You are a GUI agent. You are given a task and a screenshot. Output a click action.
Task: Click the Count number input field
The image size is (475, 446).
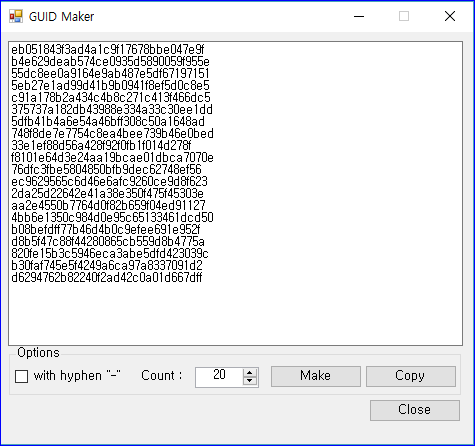click(x=219, y=377)
